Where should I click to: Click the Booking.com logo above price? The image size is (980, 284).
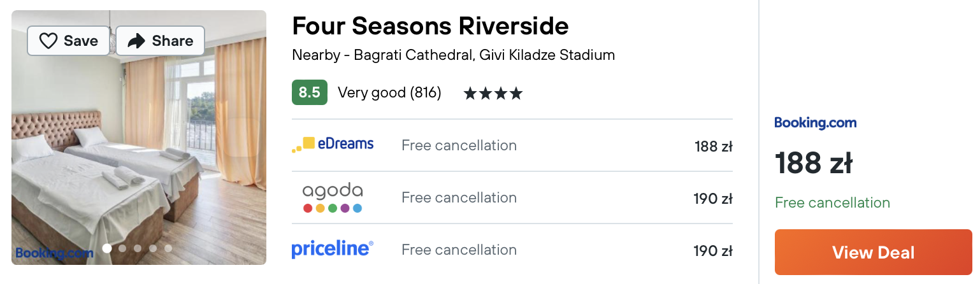point(816,123)
